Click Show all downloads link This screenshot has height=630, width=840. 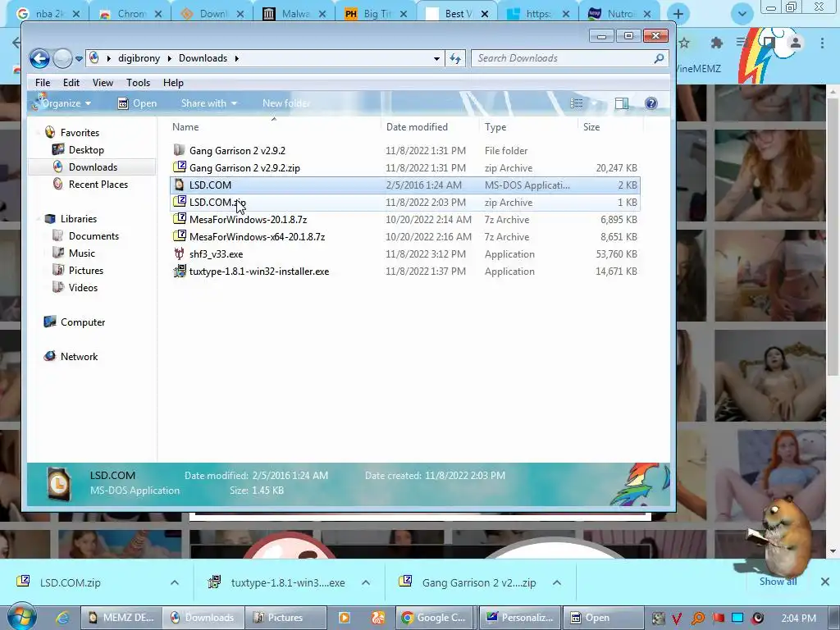click(778, 582)
